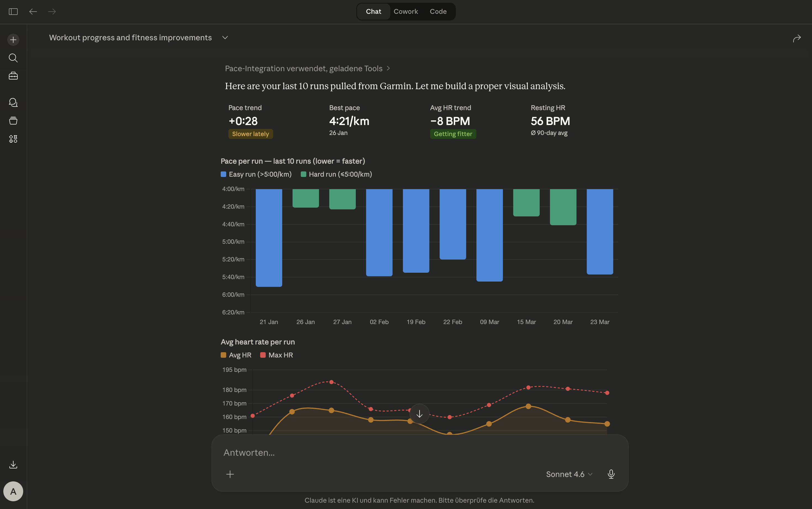Click the back navigation arrow

pyautogui.click(x=33, y=12)
